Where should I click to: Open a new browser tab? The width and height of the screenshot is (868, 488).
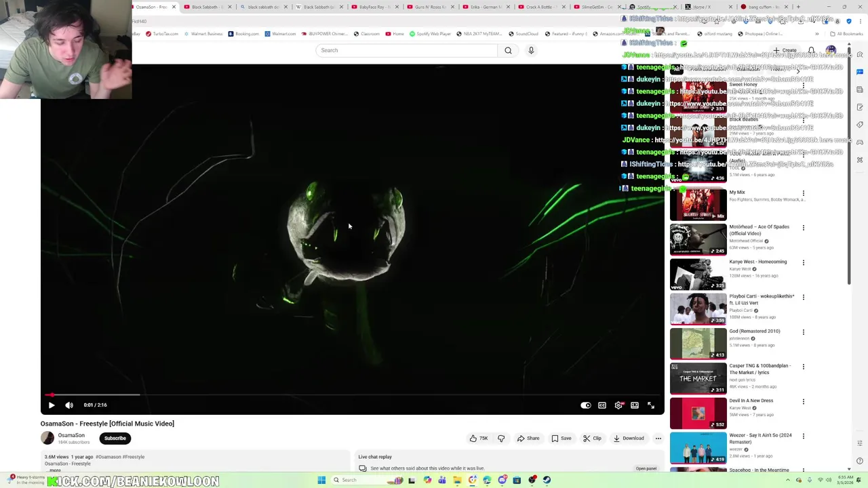tap(797, 7)
